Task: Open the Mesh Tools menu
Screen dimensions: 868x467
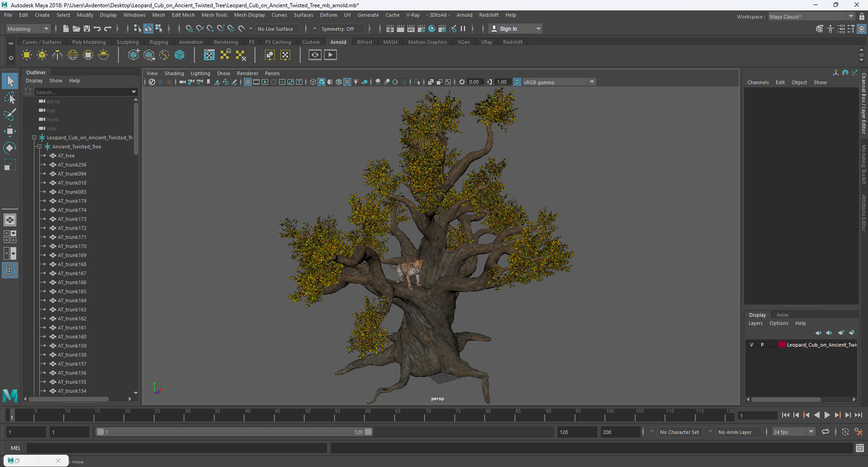Action: [x=214, y=15]
